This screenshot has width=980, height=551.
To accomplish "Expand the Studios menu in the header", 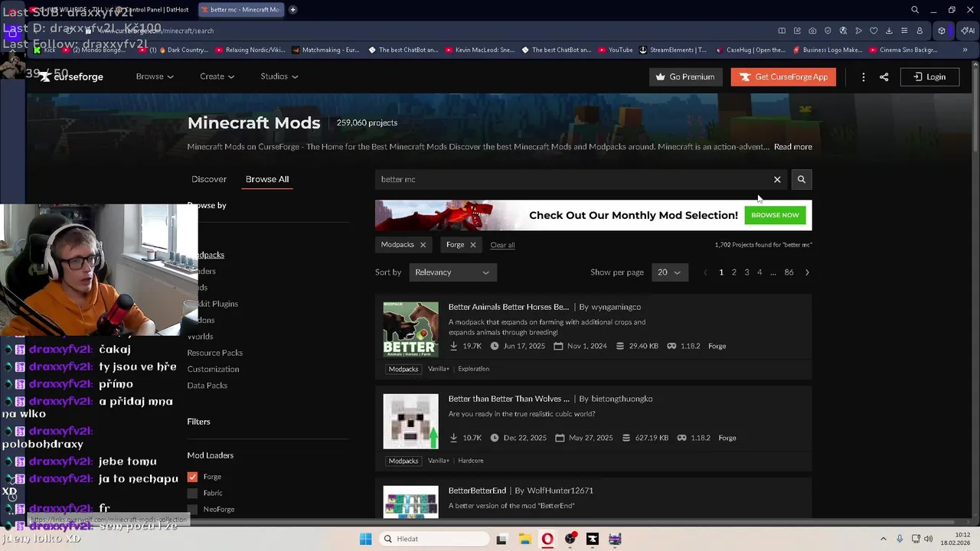I will (x=279, y=77).
